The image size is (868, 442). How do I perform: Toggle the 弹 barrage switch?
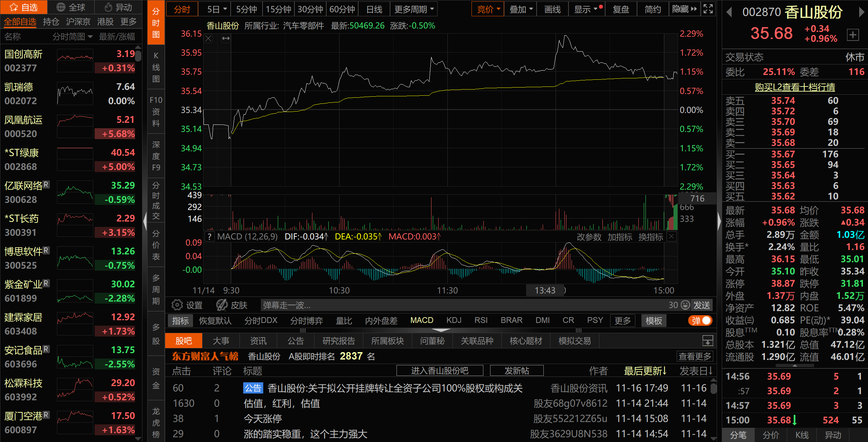[x=700, y=321]
